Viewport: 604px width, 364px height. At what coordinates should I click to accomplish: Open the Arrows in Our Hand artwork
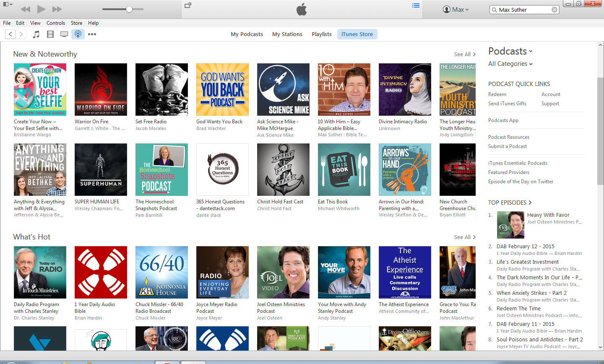coord(405,169)
